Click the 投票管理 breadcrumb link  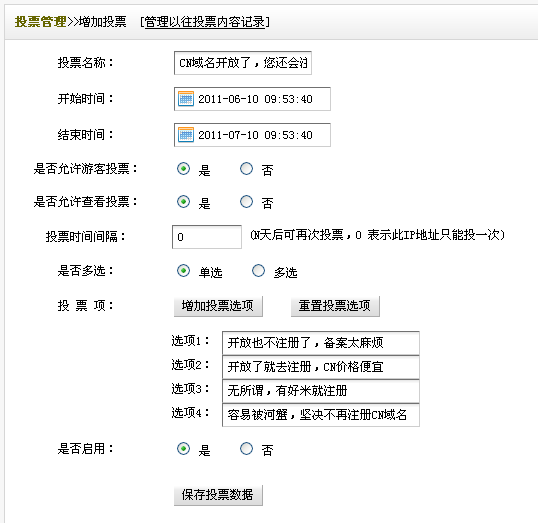[40, 22]
